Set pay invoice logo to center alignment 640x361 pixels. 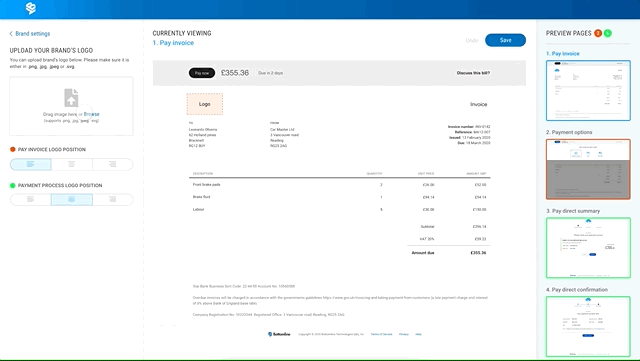click(x=72, y=164)
